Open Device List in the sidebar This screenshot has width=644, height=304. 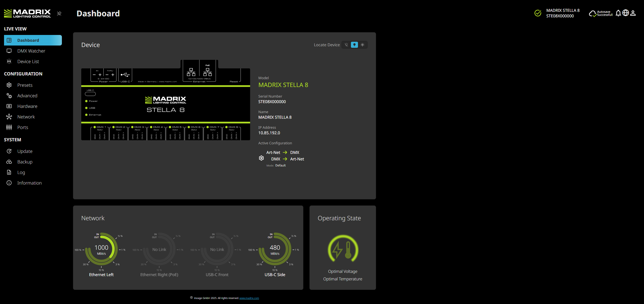[x=33, y=61]
